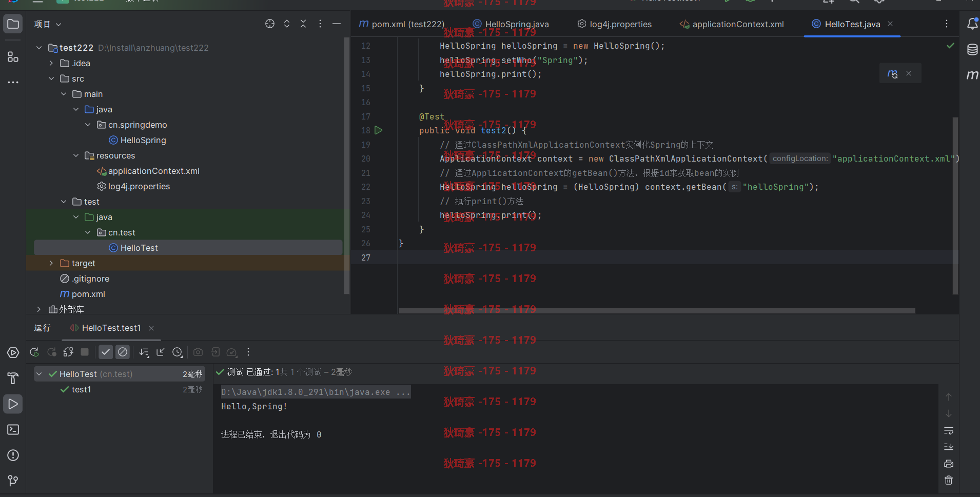
Task: Switch to HelloSpring.java tab
Action: [511, 24]
